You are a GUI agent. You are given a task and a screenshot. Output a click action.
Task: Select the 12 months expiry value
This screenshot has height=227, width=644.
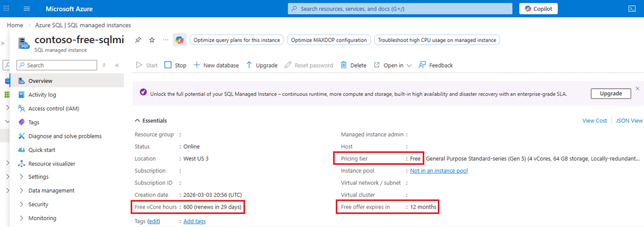[x=423, y=206]
